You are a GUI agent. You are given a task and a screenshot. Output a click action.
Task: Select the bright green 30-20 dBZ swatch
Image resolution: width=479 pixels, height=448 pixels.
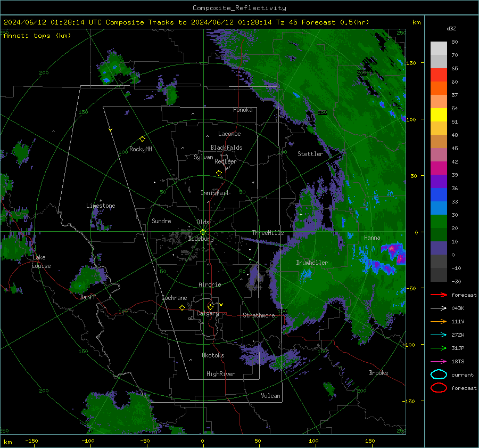[x=439, y=222]
